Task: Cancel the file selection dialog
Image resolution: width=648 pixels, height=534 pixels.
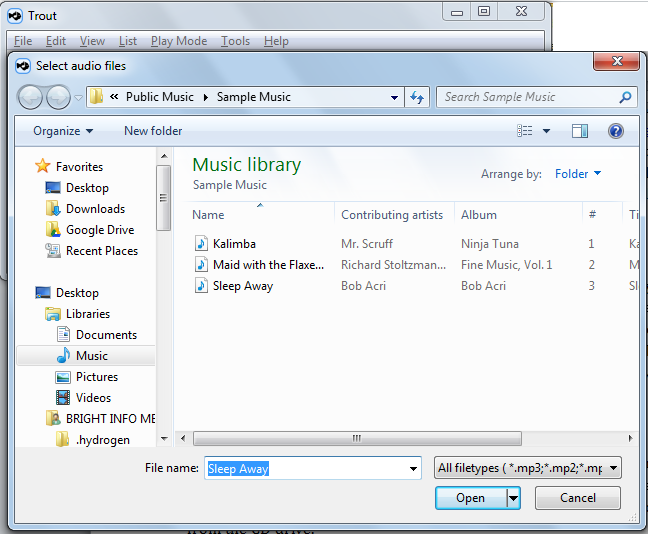Action: [578, 498]
